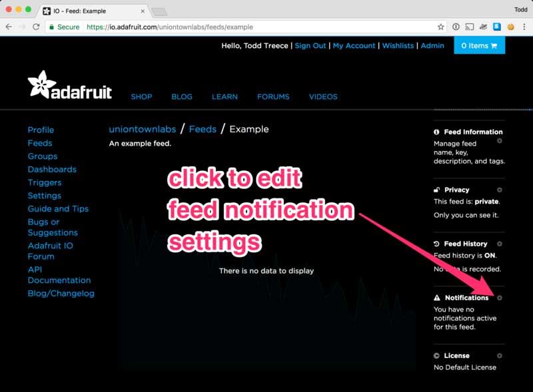This screenshot has height=392, width=533.
Task: Click the Sign Out link
Action: pos(310,45)
